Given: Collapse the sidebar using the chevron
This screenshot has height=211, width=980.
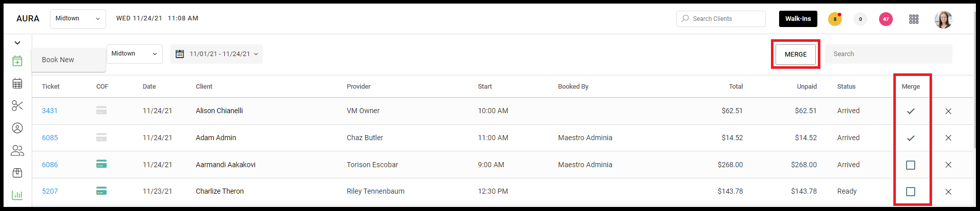Looking at the screenshot, I should click(x=17, y=43).
